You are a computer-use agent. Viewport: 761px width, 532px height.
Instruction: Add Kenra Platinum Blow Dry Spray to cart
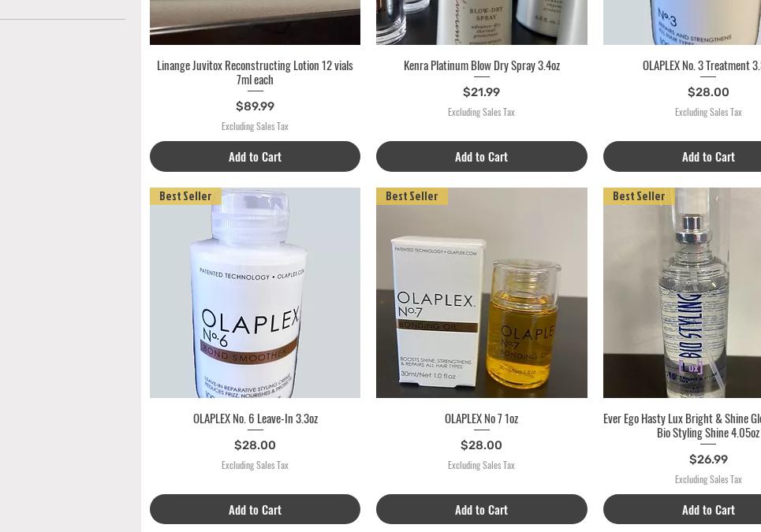[482, 157]
